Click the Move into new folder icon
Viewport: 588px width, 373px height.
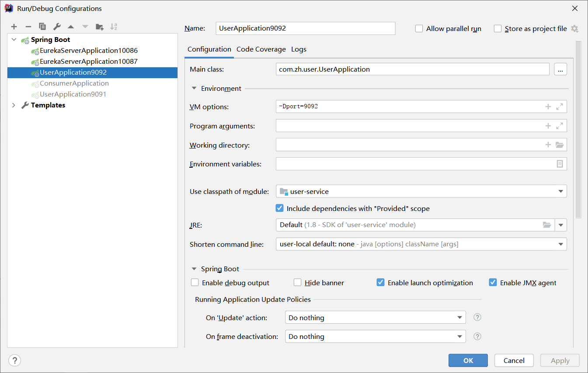(100, 27)
